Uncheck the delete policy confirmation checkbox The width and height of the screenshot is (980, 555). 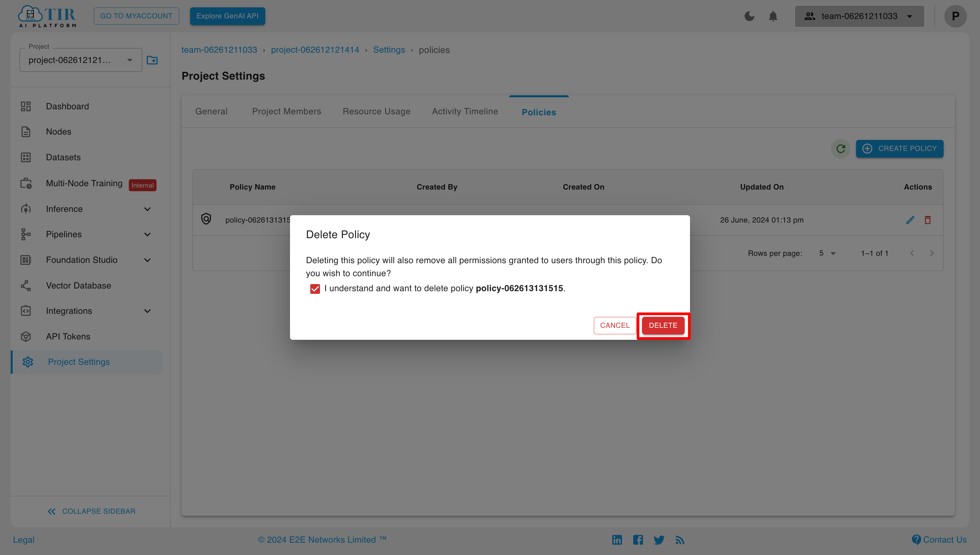pos(315,288)
